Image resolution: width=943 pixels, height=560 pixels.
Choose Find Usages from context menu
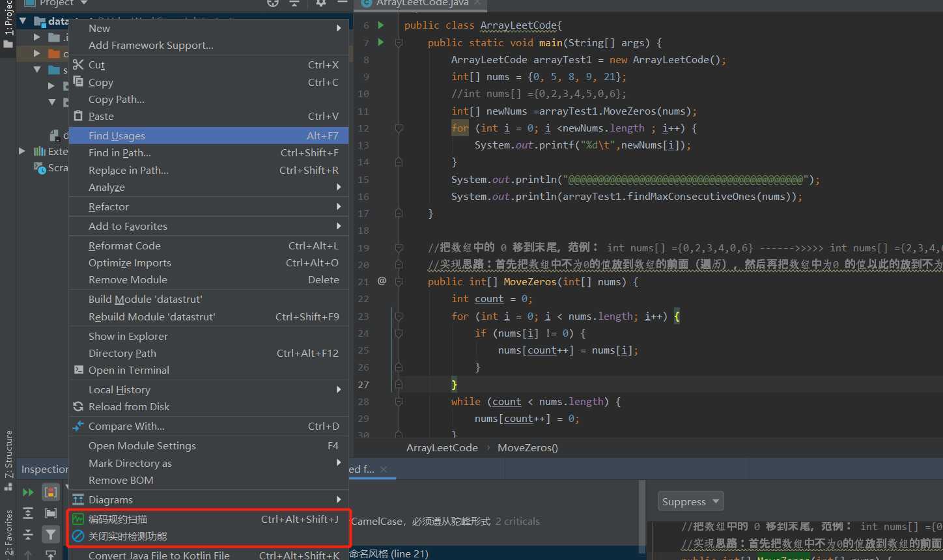click(209, 135)
